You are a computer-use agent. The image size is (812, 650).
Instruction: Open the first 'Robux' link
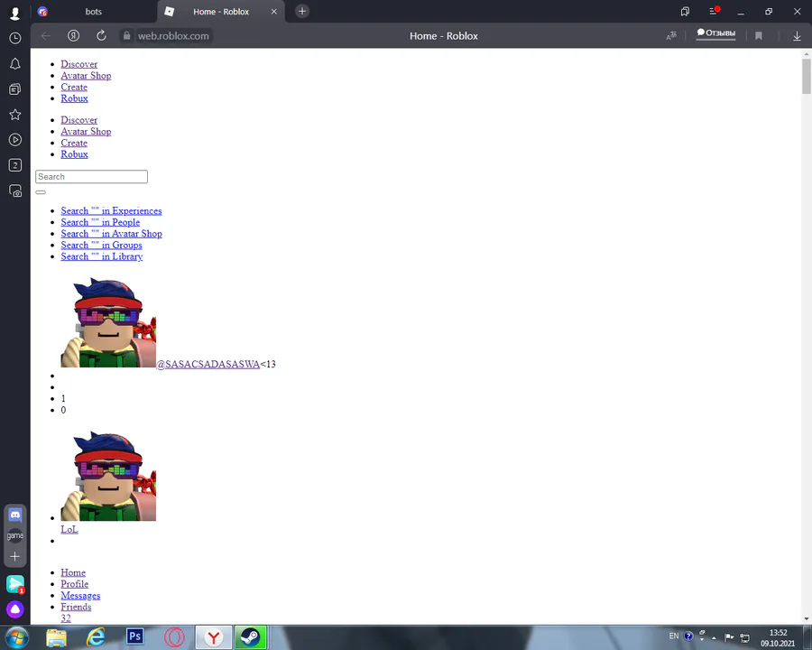[74, 98]
